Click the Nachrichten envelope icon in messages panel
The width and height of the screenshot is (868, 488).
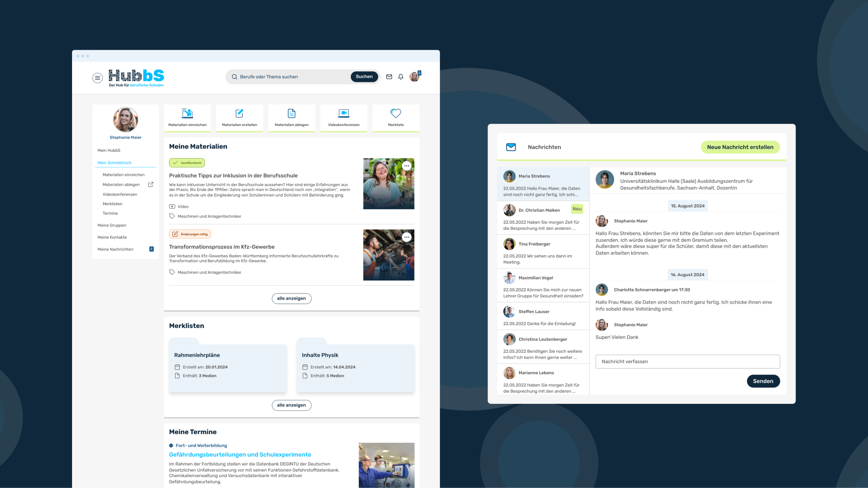pyautogui.click(x=511, y=147)
